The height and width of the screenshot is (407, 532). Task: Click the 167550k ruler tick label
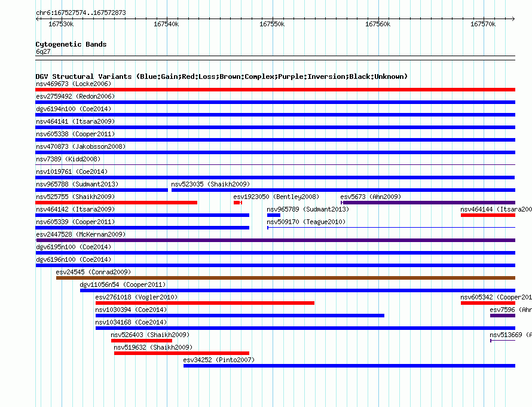tap(272, 24)
